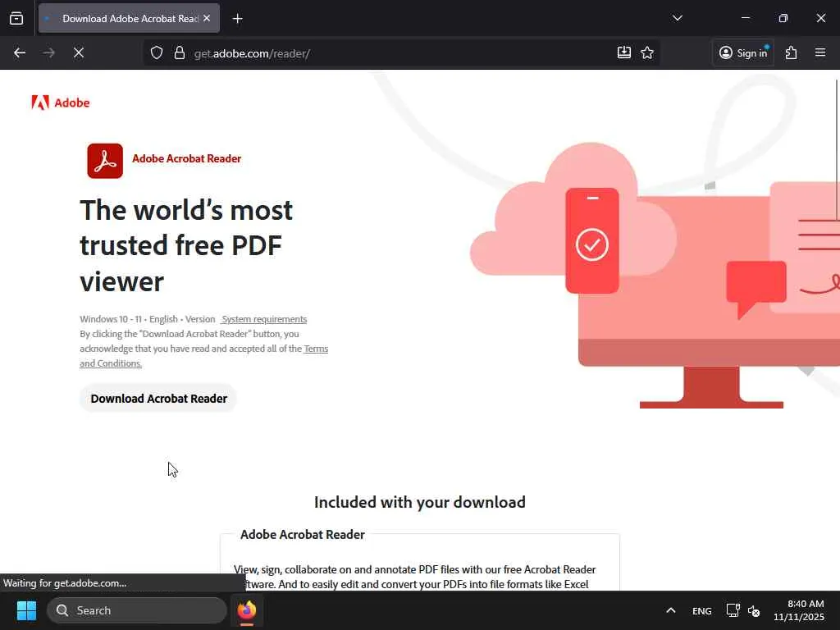Open Firefox View recent browsing icon
This screenshot has height=630, width=840.
pos(16,18)
